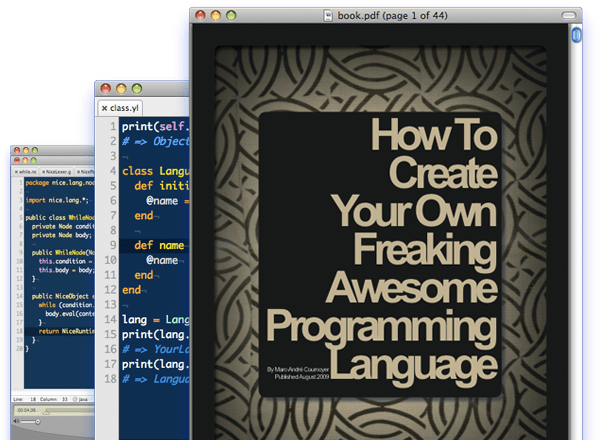
Task: Select the while.nc tab in Java editor window
Action: click(x=25, y=172)
